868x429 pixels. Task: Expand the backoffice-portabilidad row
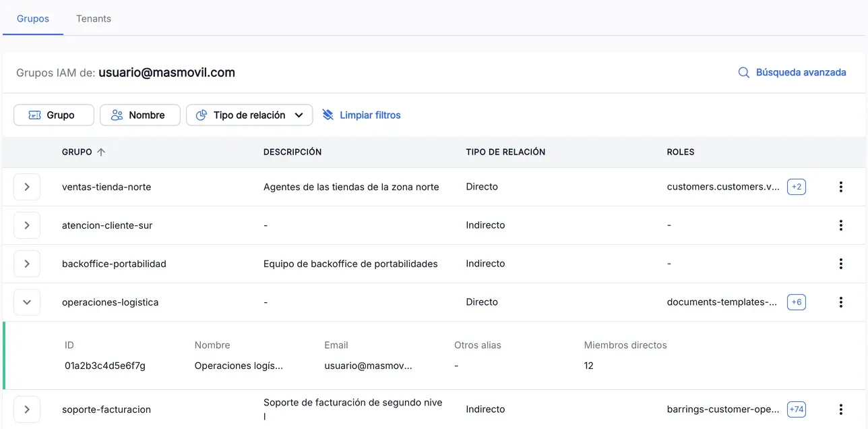pyautogui.click(x=27, y=264)
